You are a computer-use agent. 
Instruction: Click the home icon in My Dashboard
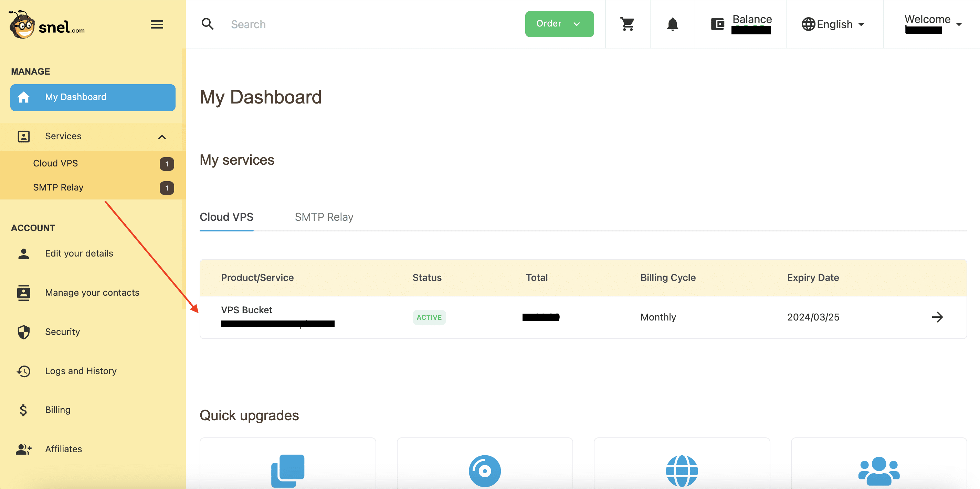tap(24, 97)
